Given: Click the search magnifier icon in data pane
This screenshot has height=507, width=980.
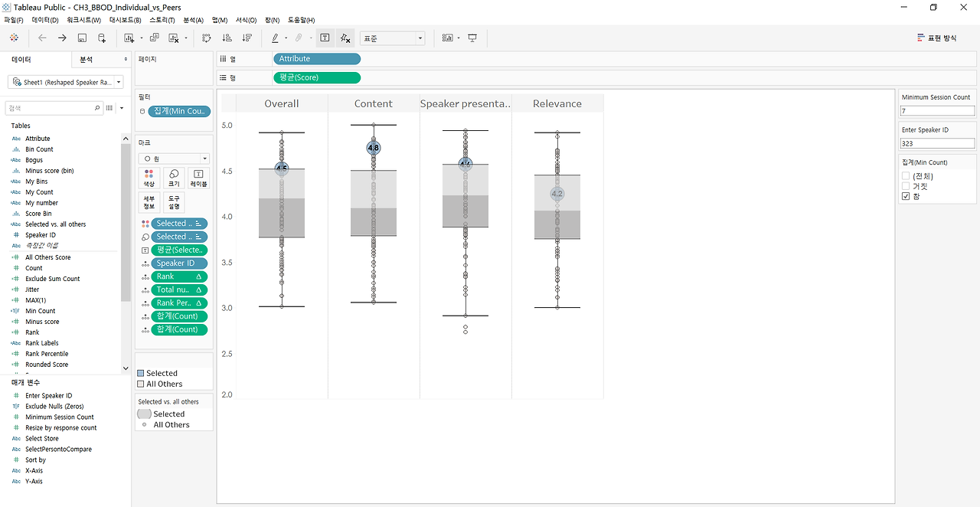Looking at the screenshot, I should (97, 108).
